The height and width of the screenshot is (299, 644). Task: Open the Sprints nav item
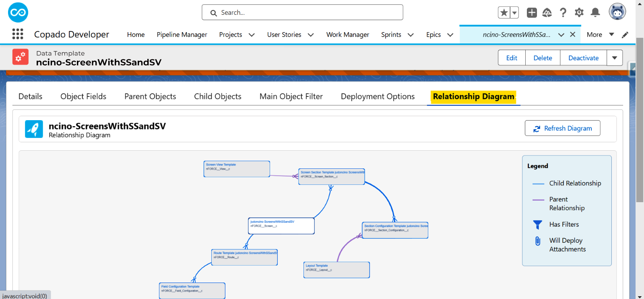click(x=391, y=35)
